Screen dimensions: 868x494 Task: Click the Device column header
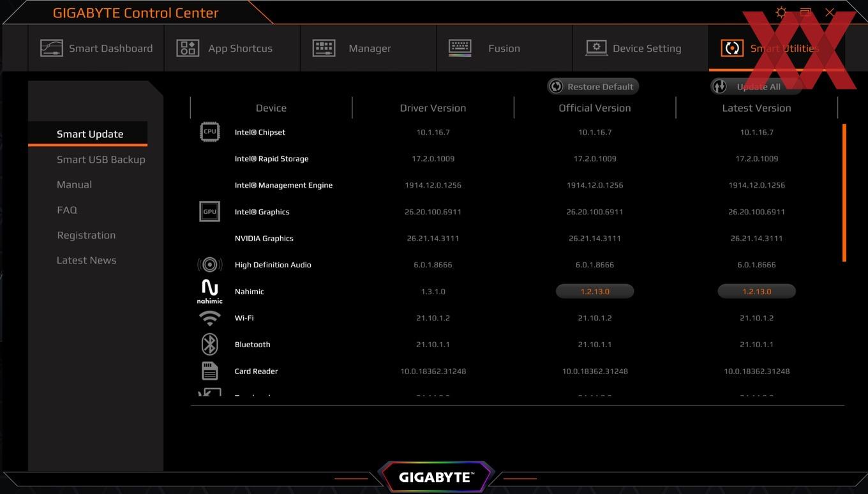pyautogui.click(x=271, y=108)
